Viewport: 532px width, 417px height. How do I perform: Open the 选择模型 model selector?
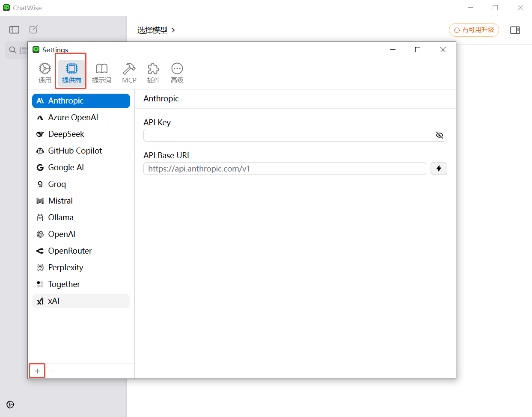(156, 30)
